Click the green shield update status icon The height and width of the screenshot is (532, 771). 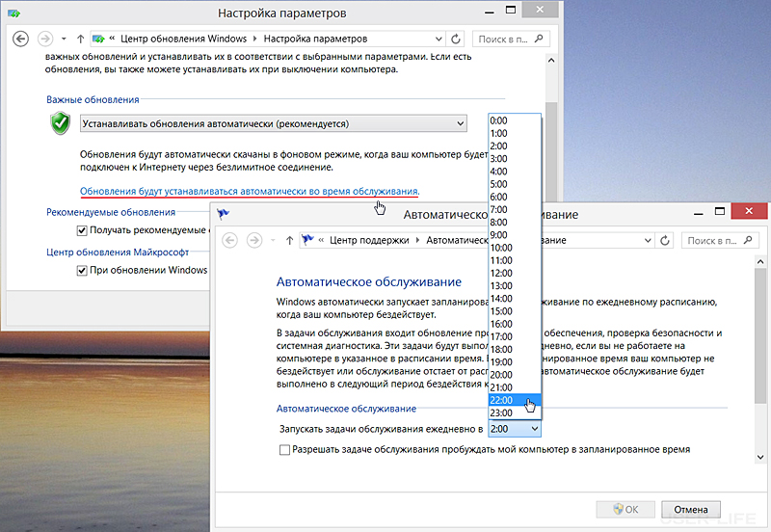61,123
